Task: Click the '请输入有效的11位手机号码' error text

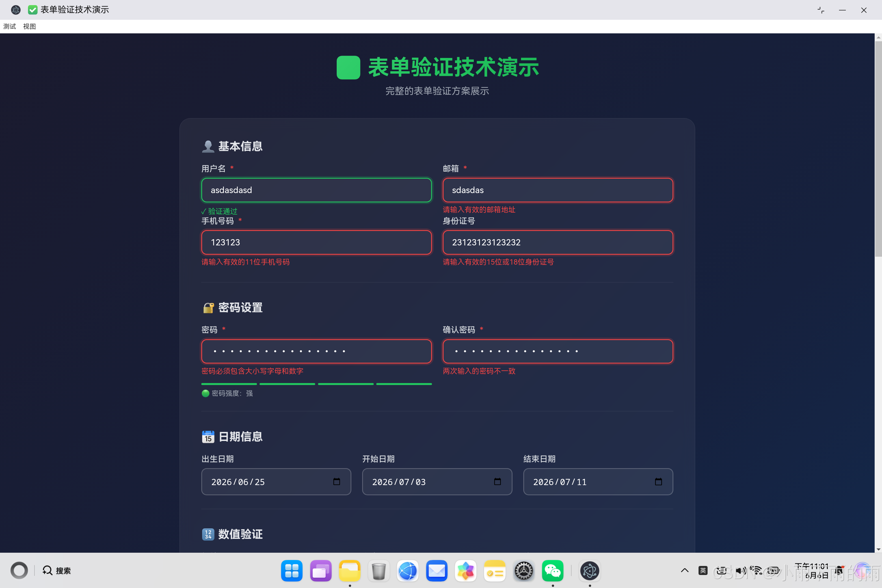Action: point(246,262)
